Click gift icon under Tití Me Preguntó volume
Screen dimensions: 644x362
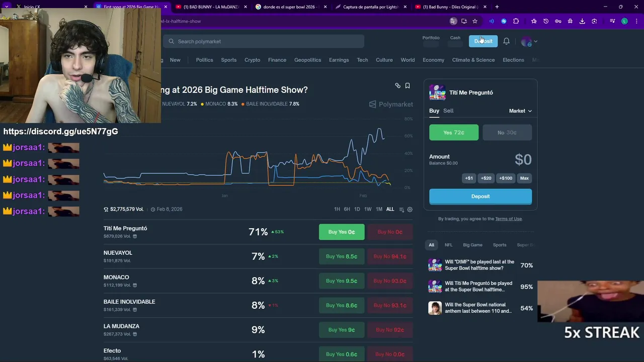coord(134,236)
